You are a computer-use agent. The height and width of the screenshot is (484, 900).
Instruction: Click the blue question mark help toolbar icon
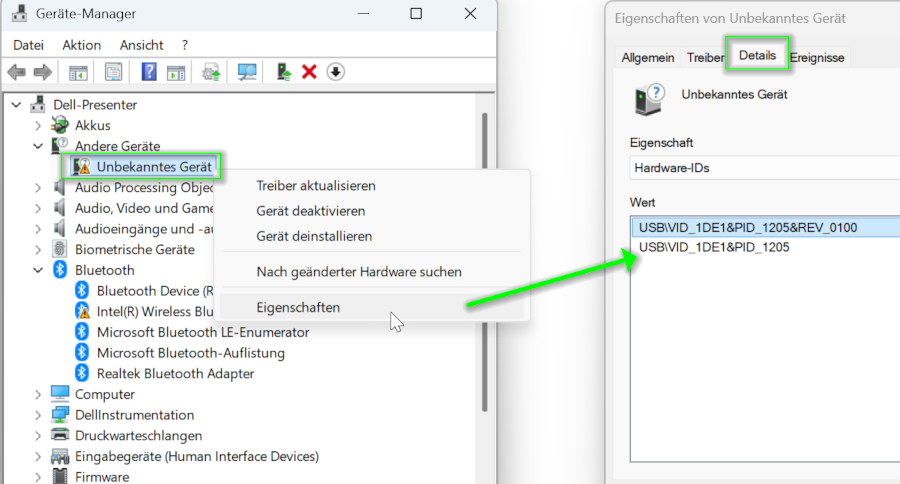(x=149, y=72)
